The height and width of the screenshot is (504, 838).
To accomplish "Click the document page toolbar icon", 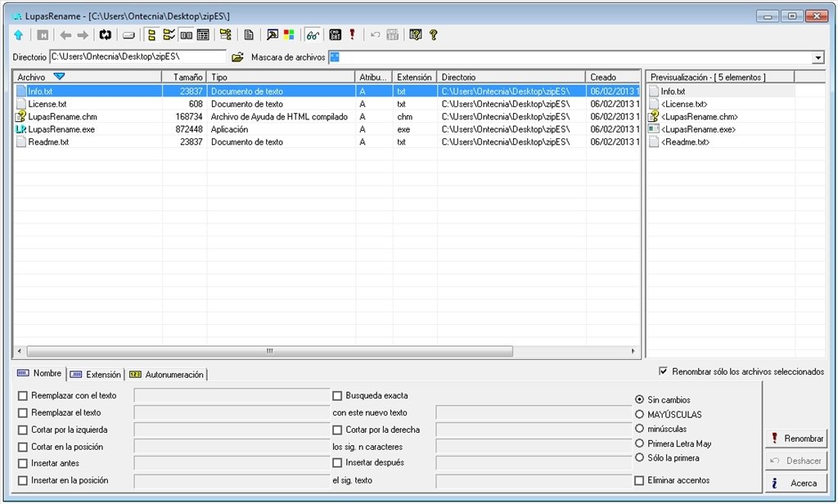I will [249, 35].
